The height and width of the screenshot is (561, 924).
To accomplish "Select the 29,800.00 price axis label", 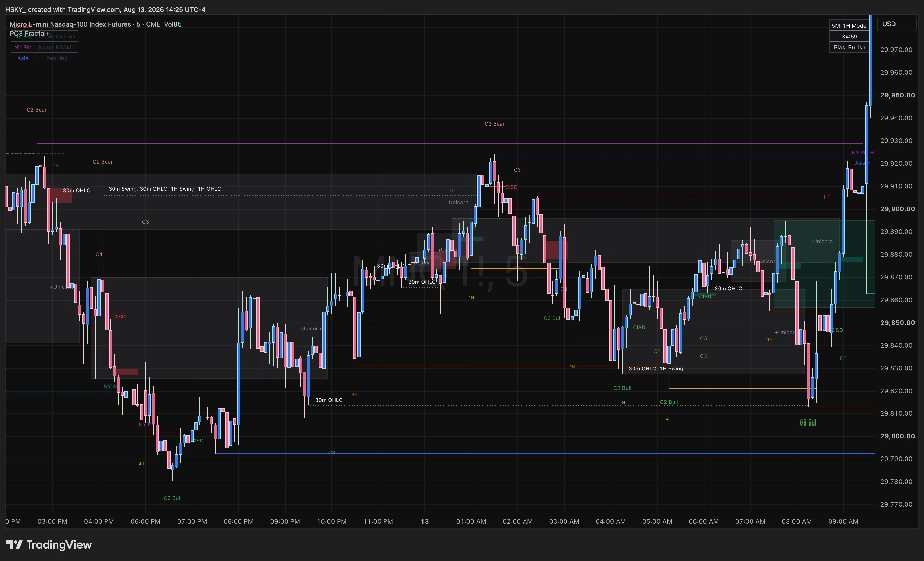I will (897, 436).
